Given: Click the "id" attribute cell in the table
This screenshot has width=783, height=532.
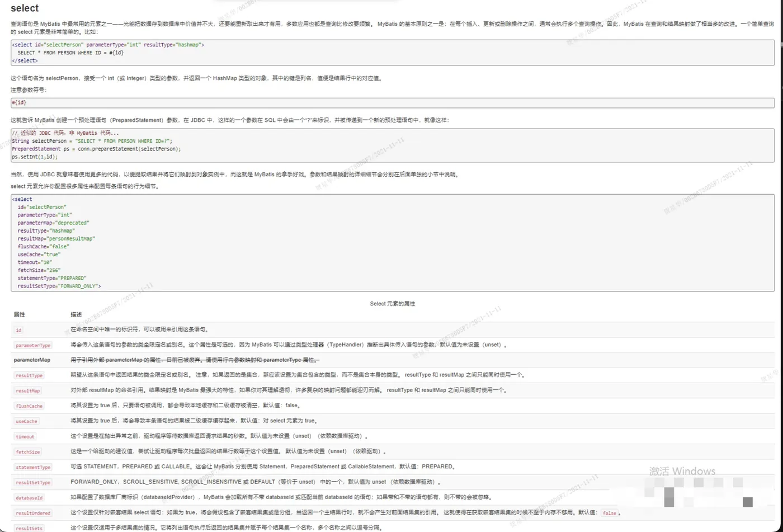Looking at the screenshot, I should [19, 330].
